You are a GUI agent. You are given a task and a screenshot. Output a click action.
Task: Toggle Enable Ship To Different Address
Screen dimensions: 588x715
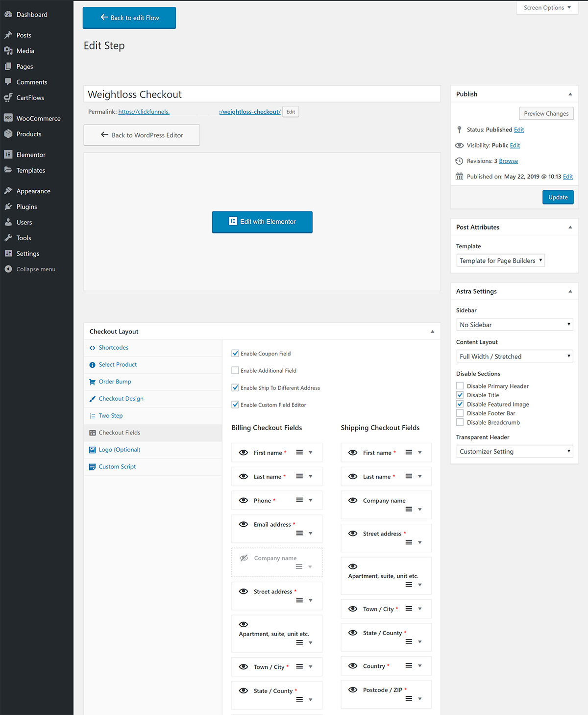(x=235, y=387)
